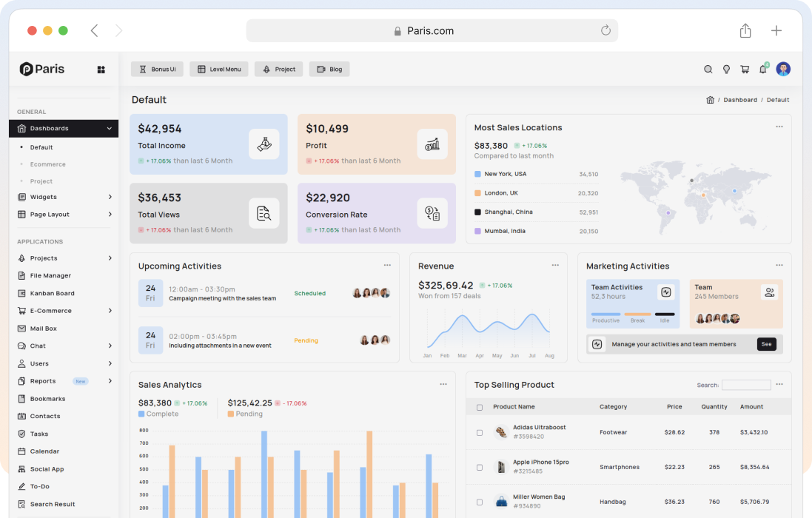Click the lightbulb icon in the header

click(x=726, y=70)
